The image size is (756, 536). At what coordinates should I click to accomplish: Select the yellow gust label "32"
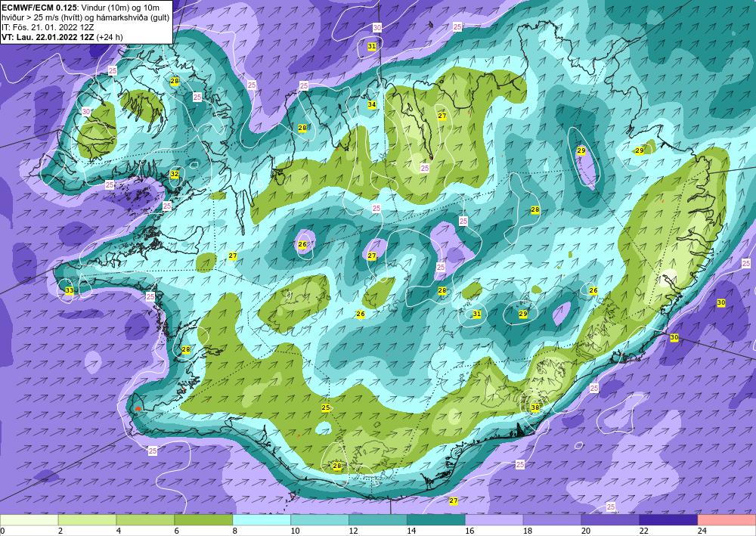coord(175,174)
